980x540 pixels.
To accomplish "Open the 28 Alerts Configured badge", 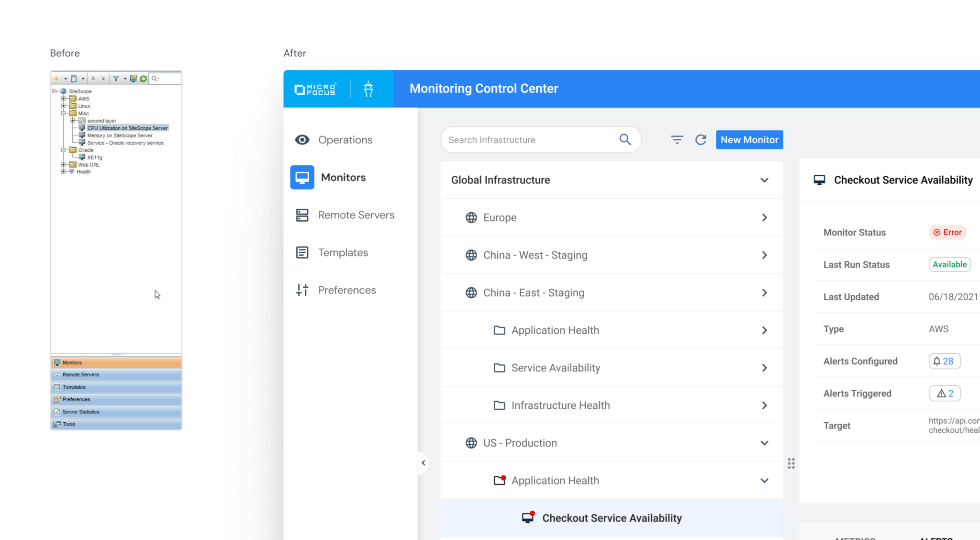I will tap(944, 361).
